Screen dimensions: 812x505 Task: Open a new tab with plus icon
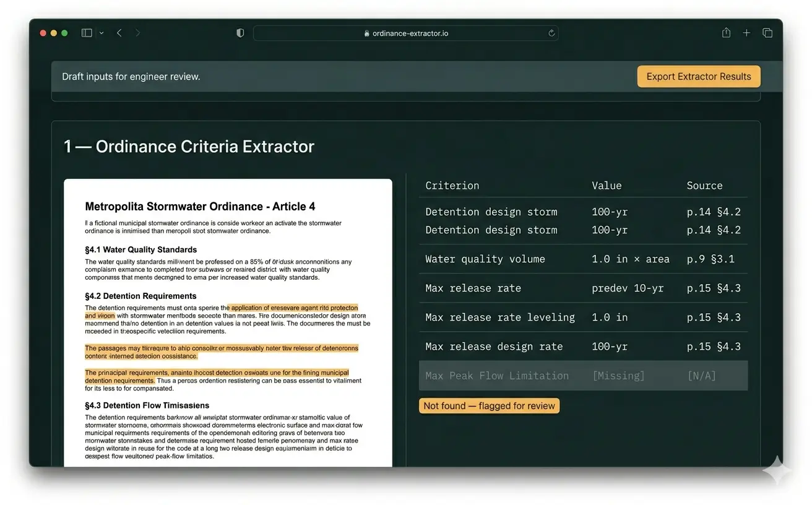pos(746,33)
